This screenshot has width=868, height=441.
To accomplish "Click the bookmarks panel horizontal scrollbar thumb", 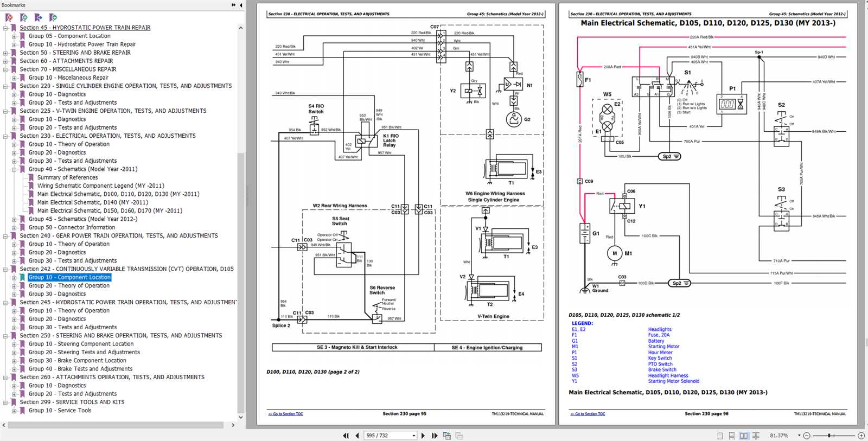I will coord(116,425).
